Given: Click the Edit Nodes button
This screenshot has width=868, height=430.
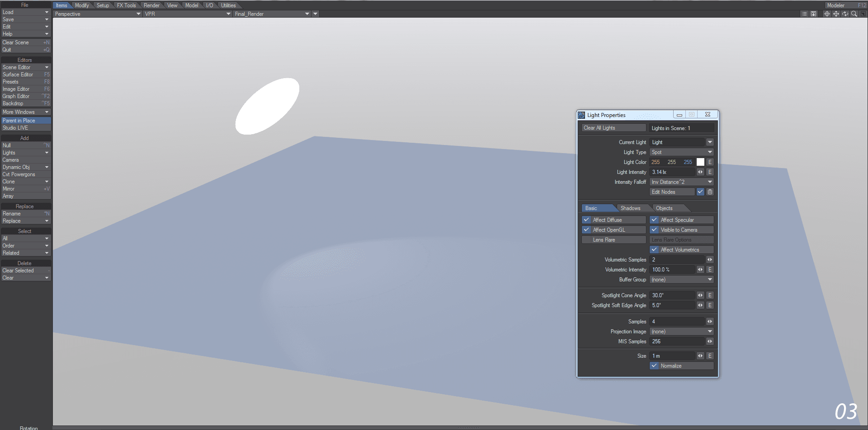Looking at the screenshot, I should pos(672,192).
